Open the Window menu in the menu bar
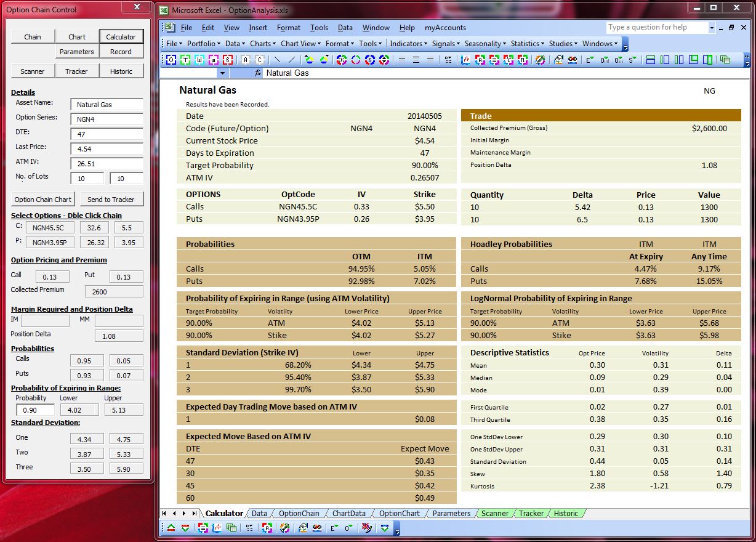The height and width of the screenshot is (542, 756). [376, 28]
